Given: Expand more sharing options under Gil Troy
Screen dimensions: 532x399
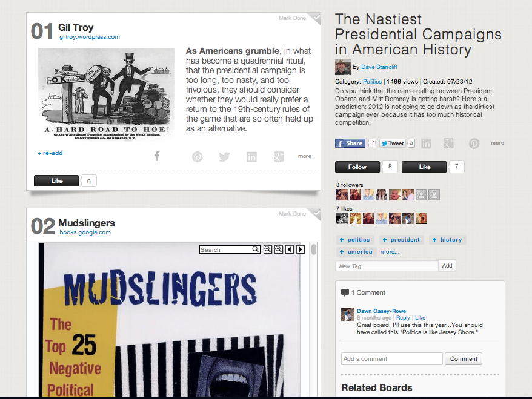Looking at the screenshot, I should [x=305, y=156].
